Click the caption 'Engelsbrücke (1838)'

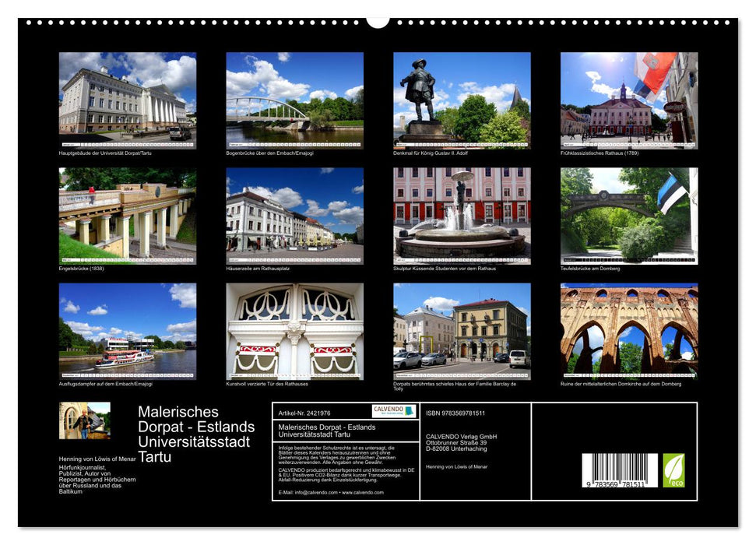81,269
